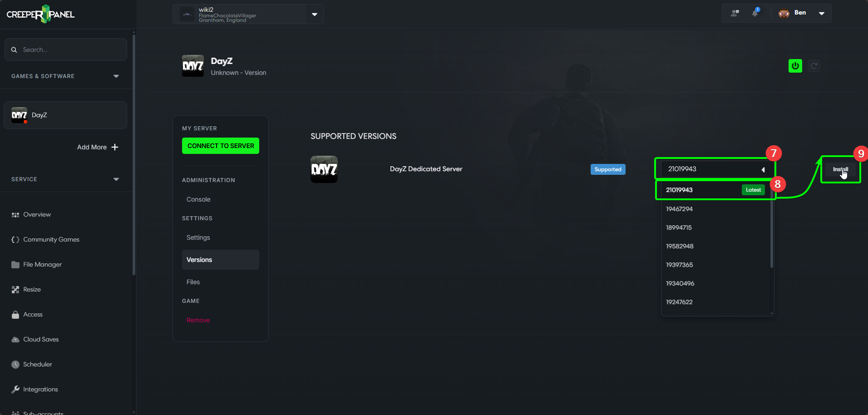Switch to the Settings menu item
Viewport: 868px width, 415px height.
(198, 237)
